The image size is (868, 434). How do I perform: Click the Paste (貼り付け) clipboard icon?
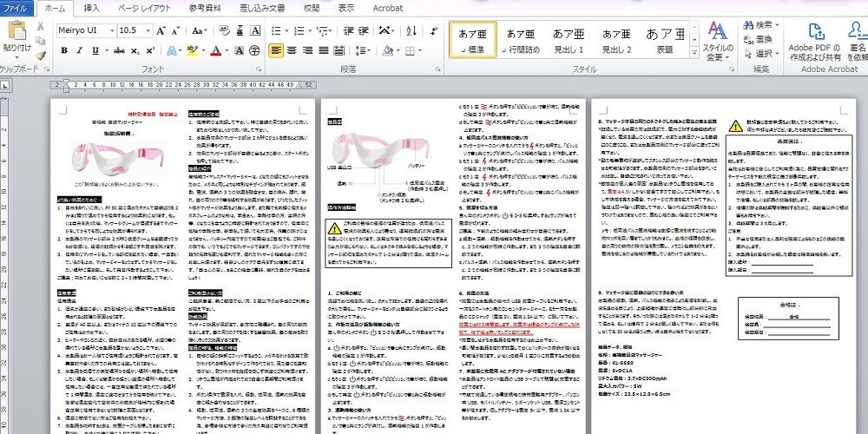16,31
